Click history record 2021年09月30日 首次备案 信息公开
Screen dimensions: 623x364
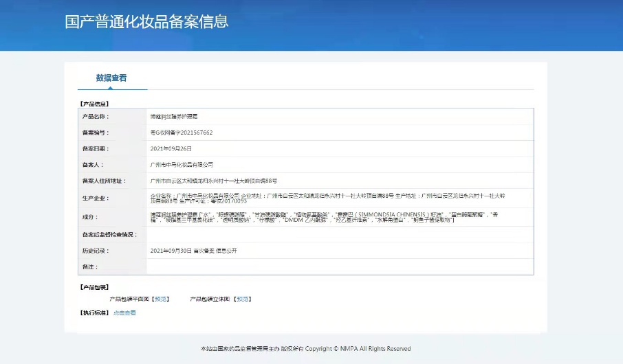193,251
